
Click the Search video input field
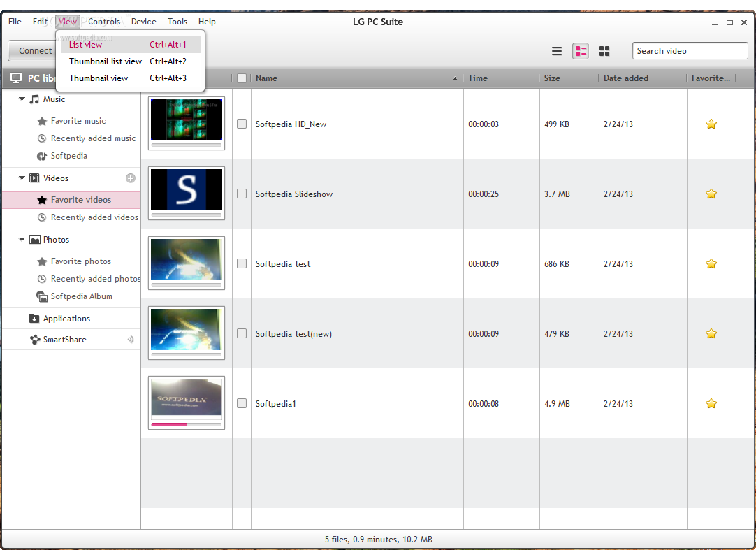pos(690,50)
